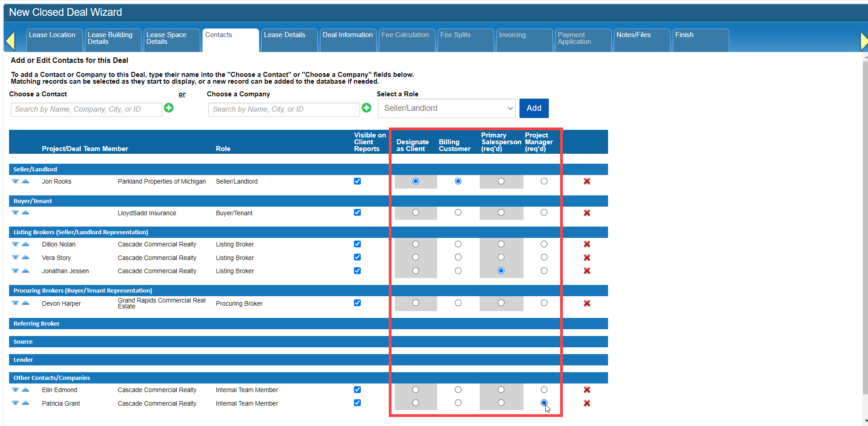
Task: Make Dillon Nolan the Primary Salesperson
Action: pos(501,244)
